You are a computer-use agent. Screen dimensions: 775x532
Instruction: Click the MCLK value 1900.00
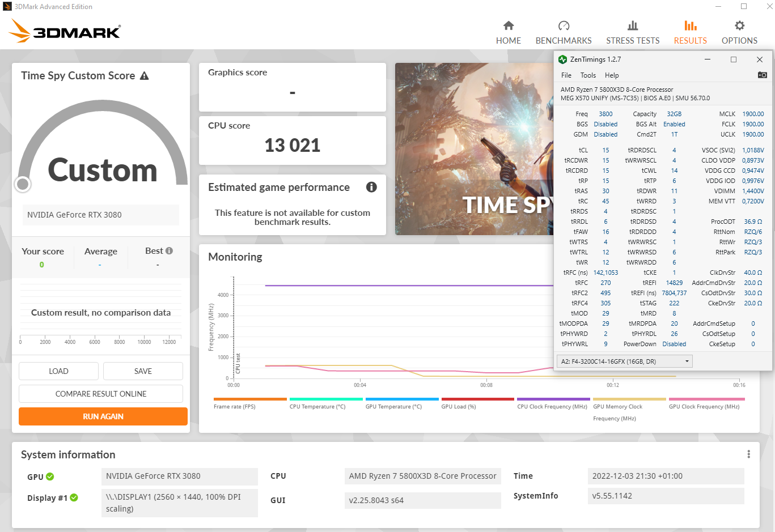753,114
